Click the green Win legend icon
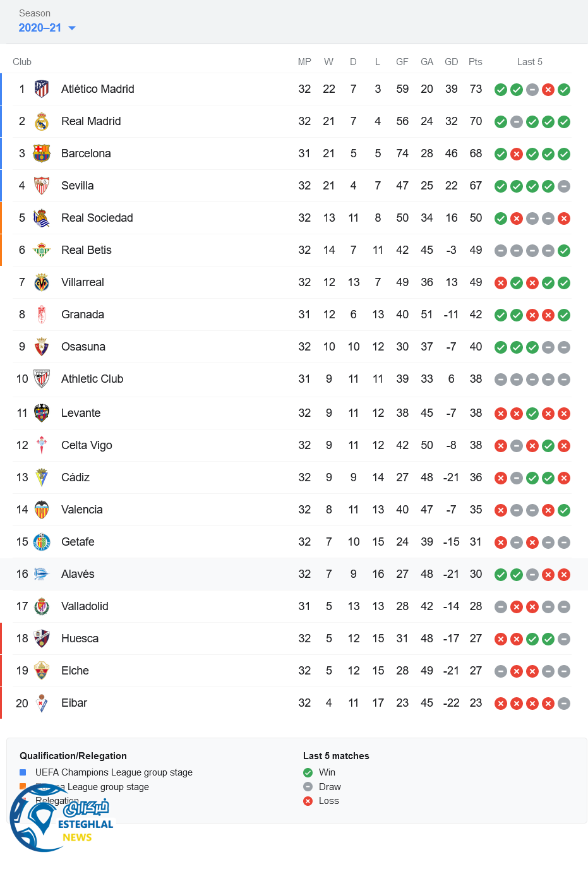The width and height of the screenshot is (588, 869). click(308, 772)
